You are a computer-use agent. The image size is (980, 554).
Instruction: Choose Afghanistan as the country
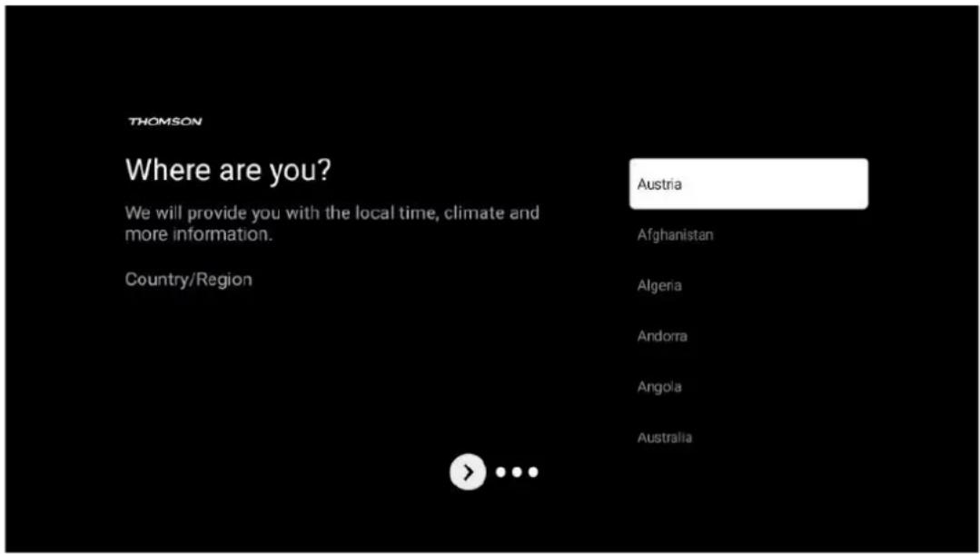point(675,235)
